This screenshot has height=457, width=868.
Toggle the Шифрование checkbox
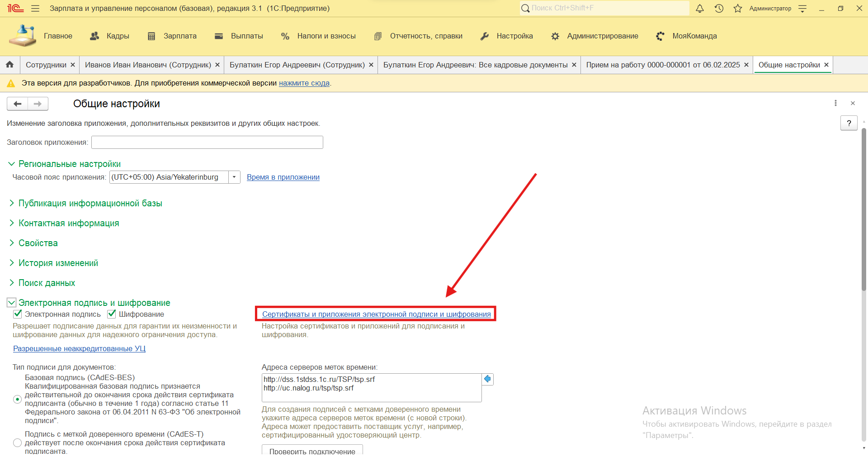coord(112,314)
